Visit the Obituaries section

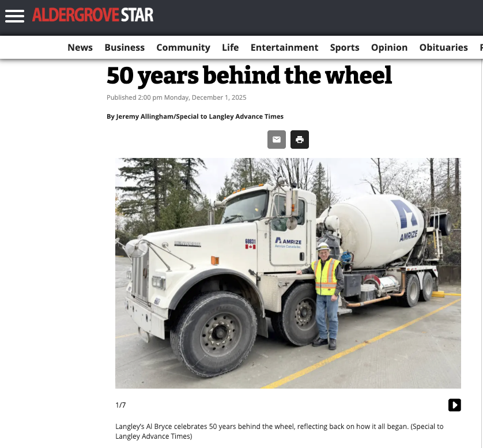point(444,47)
